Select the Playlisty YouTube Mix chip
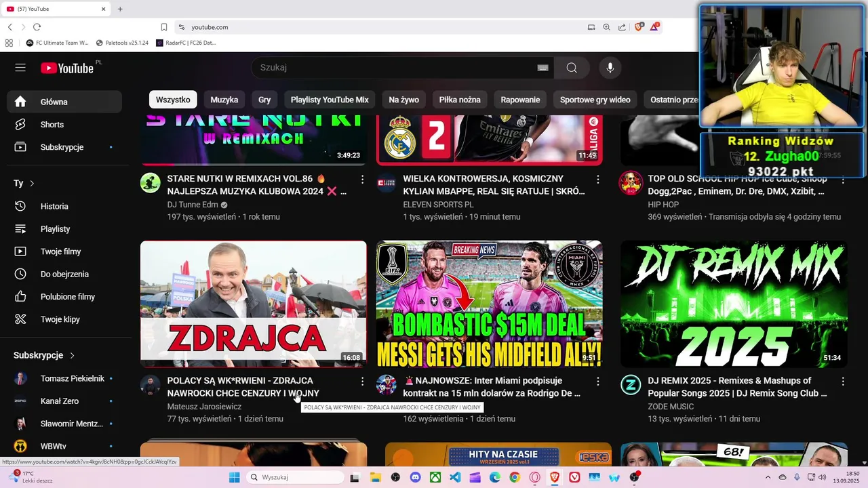 330,100
